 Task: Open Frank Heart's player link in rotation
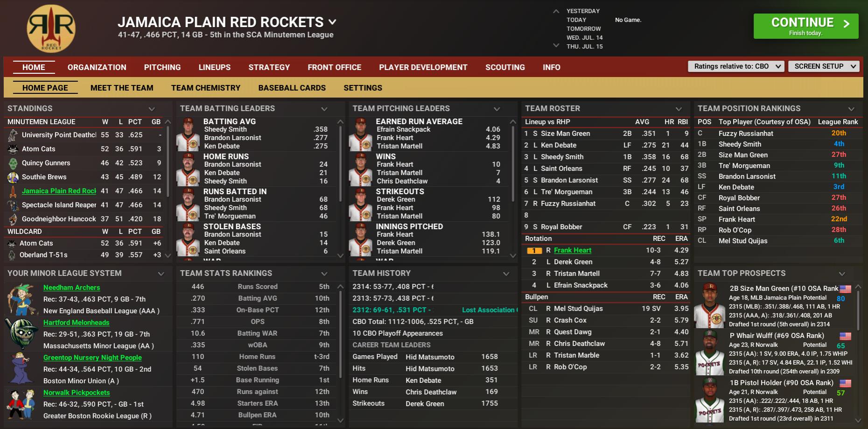(572, 250)
